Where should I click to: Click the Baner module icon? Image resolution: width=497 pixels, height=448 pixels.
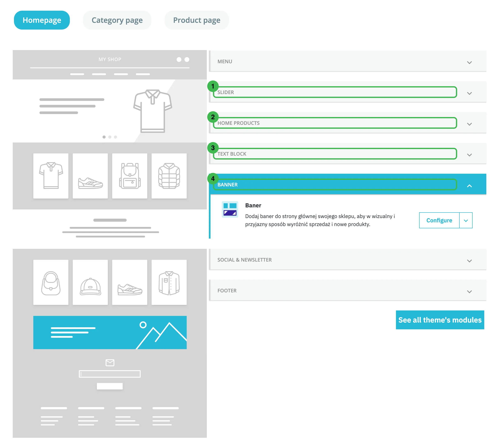click(230, 209)
